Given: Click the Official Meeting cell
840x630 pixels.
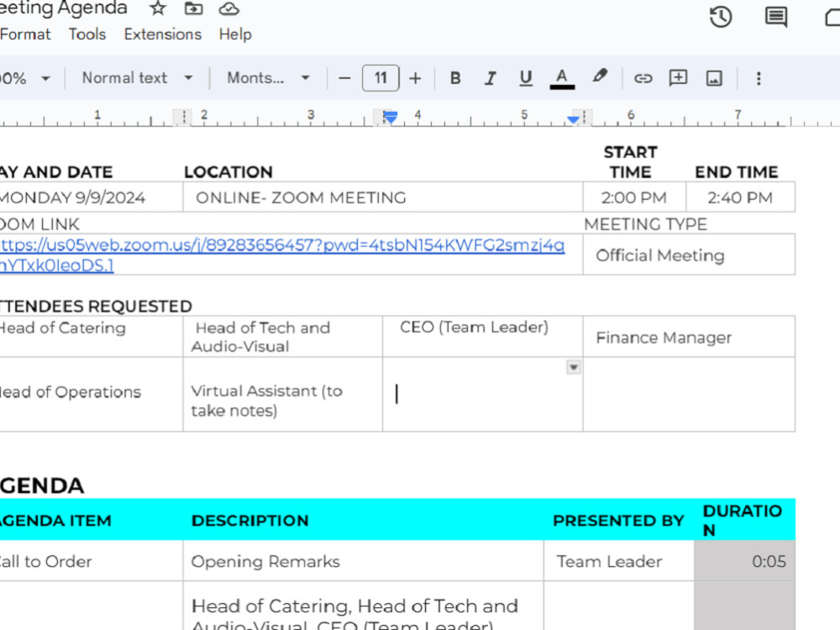Looking at the screenshot, I should click(x=689, y=255).
